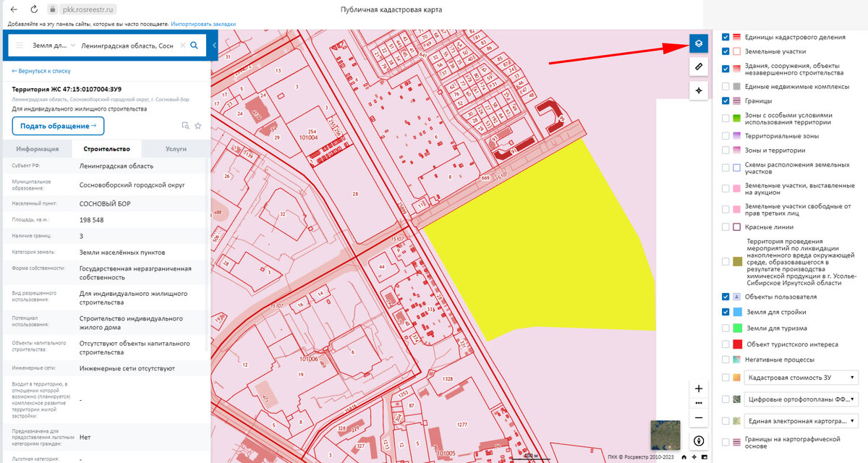This screenshot has height=463, width=868.
Task: Switch to satellite basemap thumbnail
Action: (665, 434)
